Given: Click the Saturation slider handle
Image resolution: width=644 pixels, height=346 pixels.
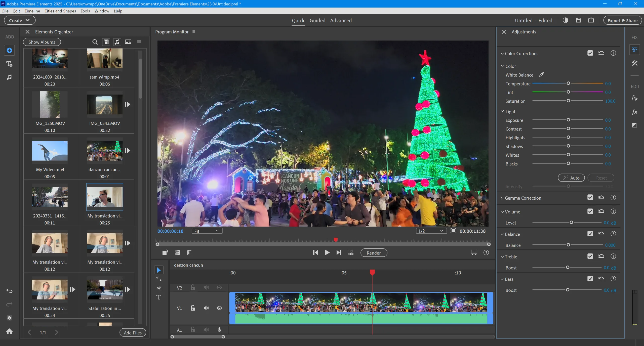Looking at the screenshot, I should point(568,101).
